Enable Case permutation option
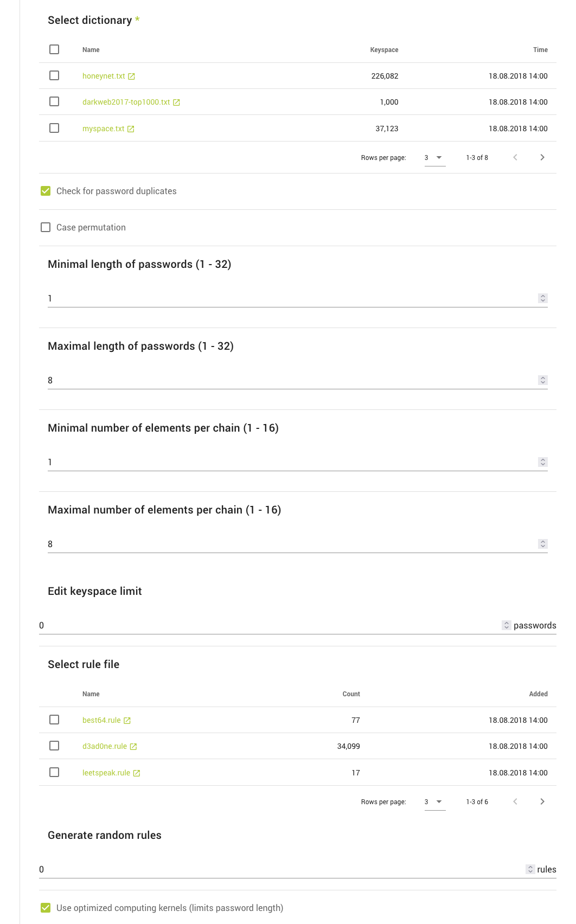 tap(46, 227)
